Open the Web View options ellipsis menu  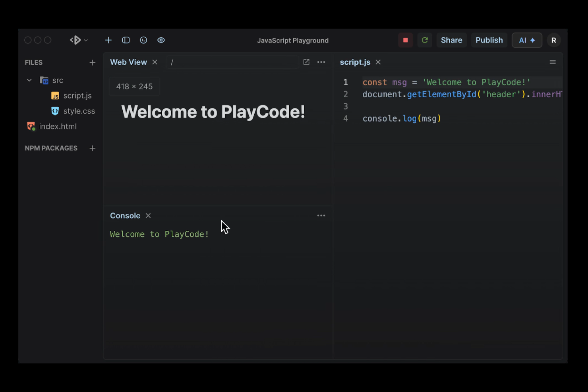[321, 62]
